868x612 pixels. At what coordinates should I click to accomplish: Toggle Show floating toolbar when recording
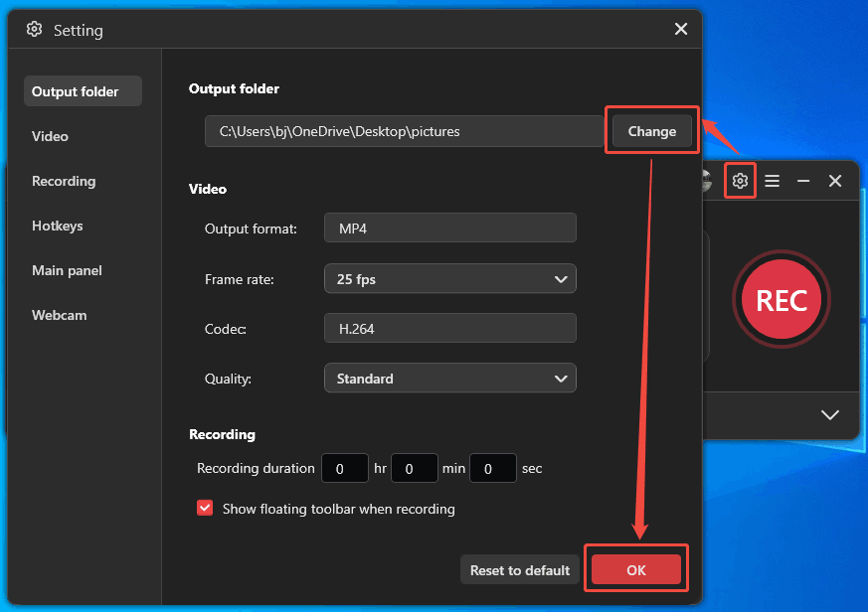tap(205, 508)
